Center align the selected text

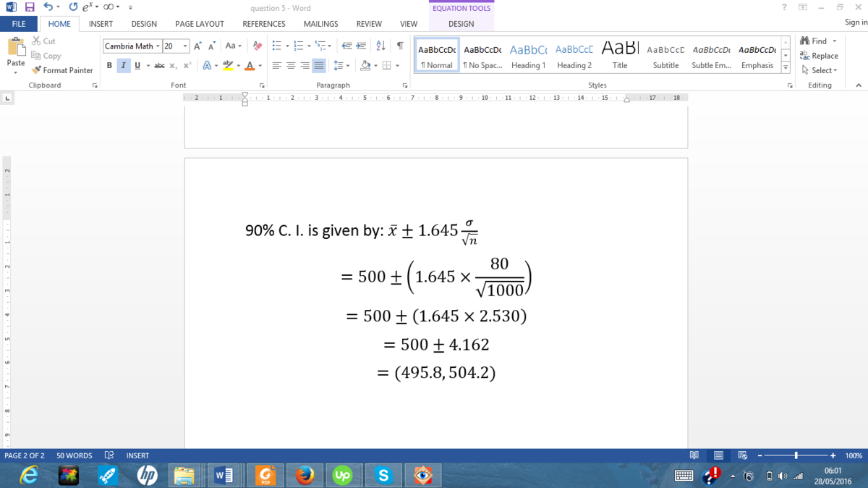point(291,66)
